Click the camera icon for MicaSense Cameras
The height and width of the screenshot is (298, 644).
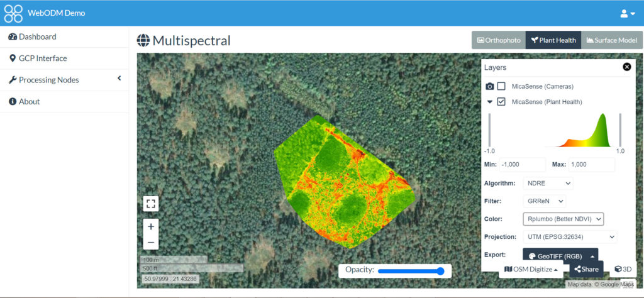click(x=490, y=86)
